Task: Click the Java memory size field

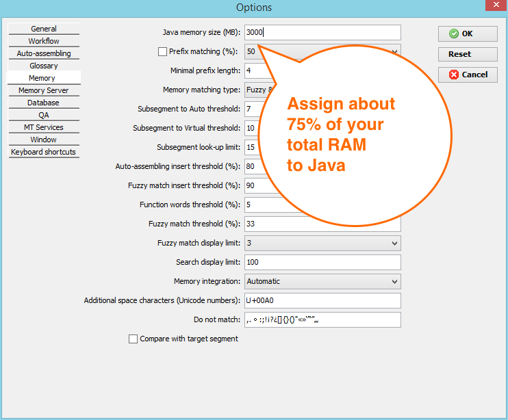Action: [322, 32]
